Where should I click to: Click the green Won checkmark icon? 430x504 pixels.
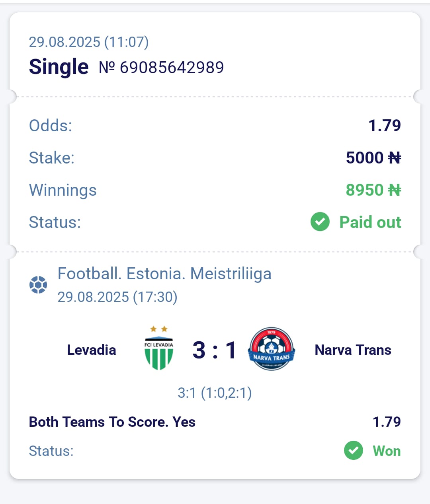pyautogui.click(x=354, y=450)
